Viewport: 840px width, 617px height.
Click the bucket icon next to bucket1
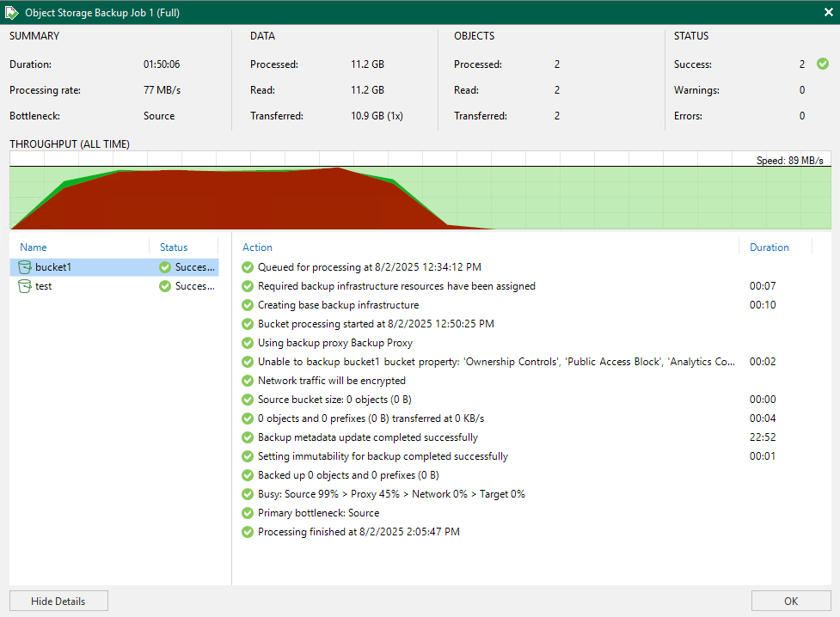[25, 266]
